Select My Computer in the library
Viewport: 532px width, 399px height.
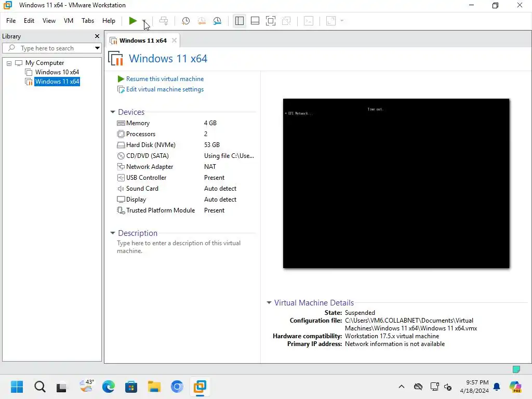point(45,63)
